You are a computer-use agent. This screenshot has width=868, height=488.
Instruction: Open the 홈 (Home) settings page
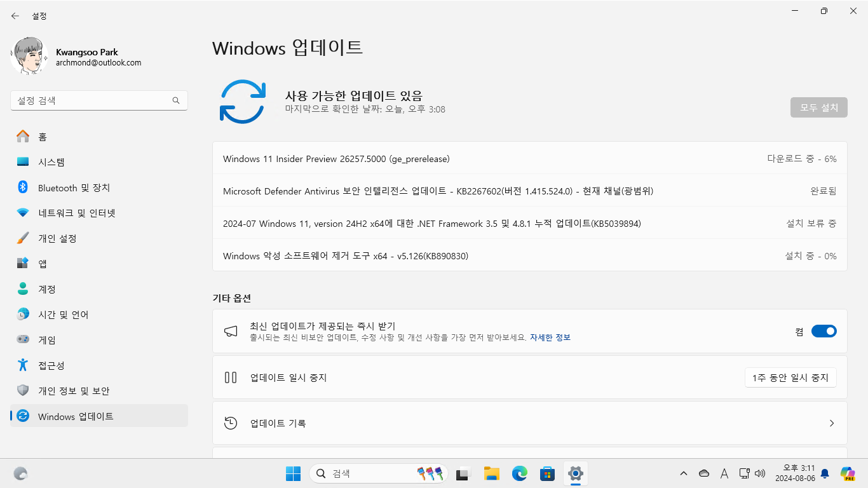99,137
